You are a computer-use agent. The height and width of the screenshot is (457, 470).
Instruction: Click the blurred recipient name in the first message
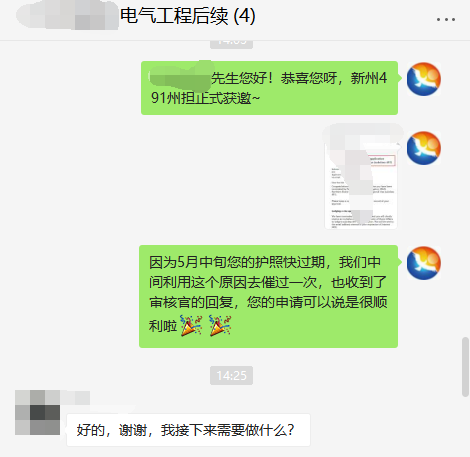pyautogui.click(x=181, y=77)
